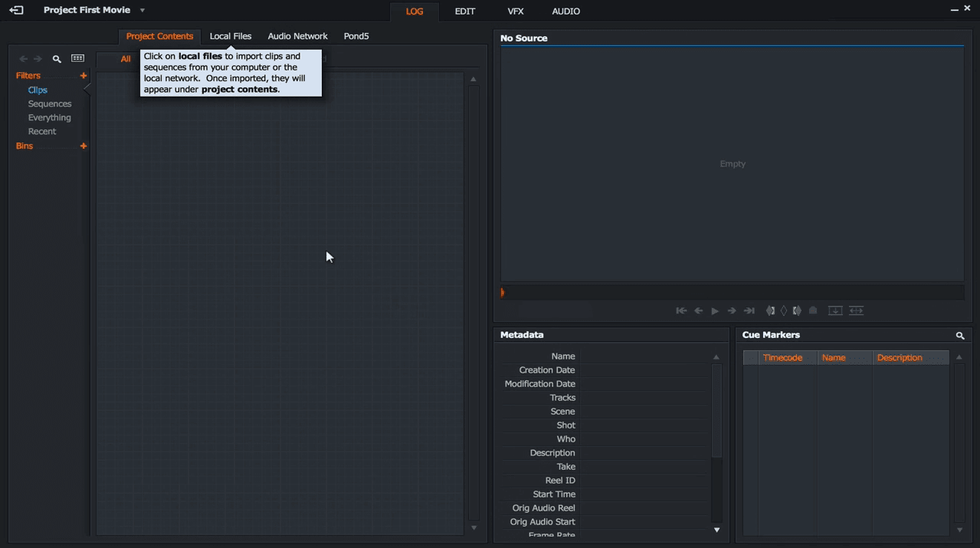Open the EDIT workspace tab

pyautogui.click(x=464, y=11)
